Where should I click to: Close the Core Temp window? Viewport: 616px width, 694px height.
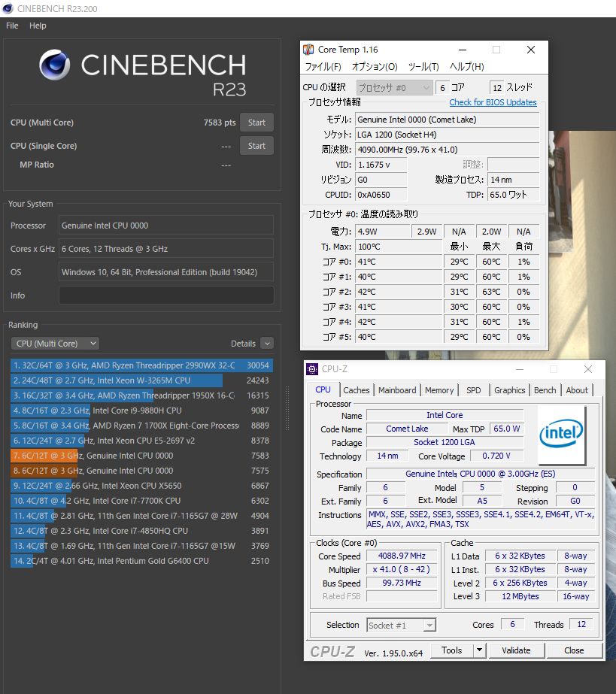coord(531,50)
